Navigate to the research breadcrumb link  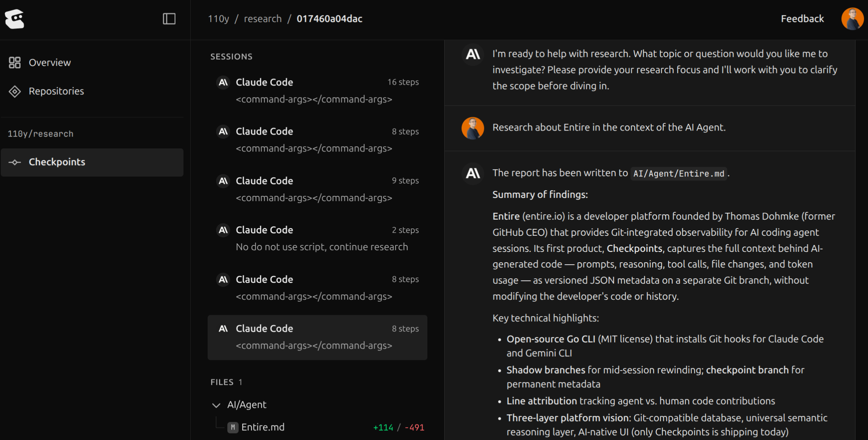click(263, 19)
